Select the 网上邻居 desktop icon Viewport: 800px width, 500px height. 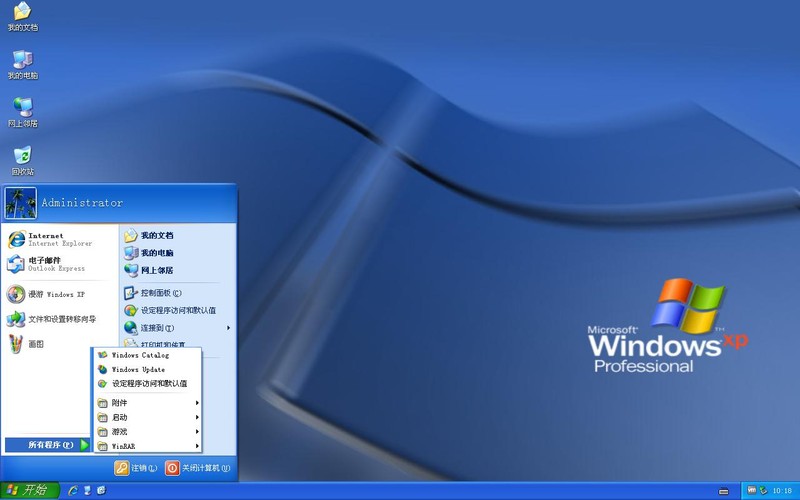(x=22, y=113)
